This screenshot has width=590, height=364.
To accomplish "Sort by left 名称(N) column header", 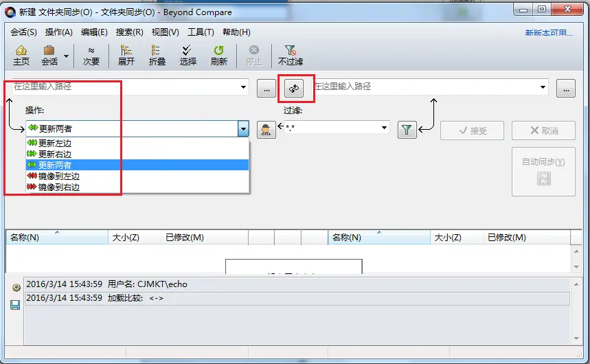I will [57, 238].
